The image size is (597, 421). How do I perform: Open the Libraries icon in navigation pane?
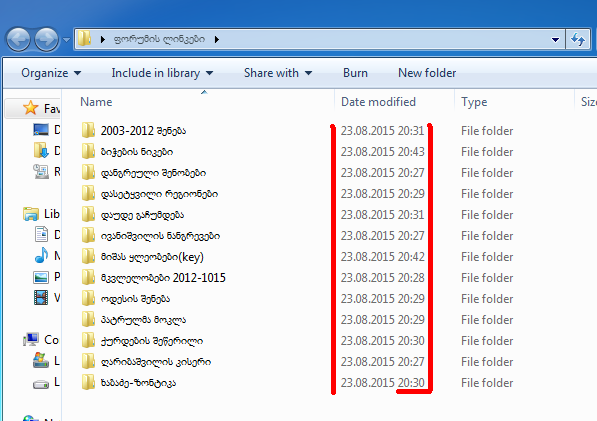click(31, 214)
